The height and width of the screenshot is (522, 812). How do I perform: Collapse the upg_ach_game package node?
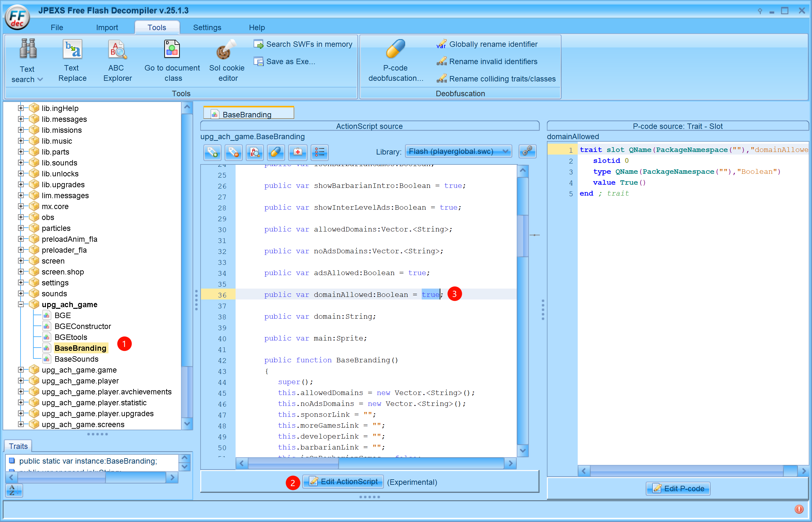click(21, 304)
